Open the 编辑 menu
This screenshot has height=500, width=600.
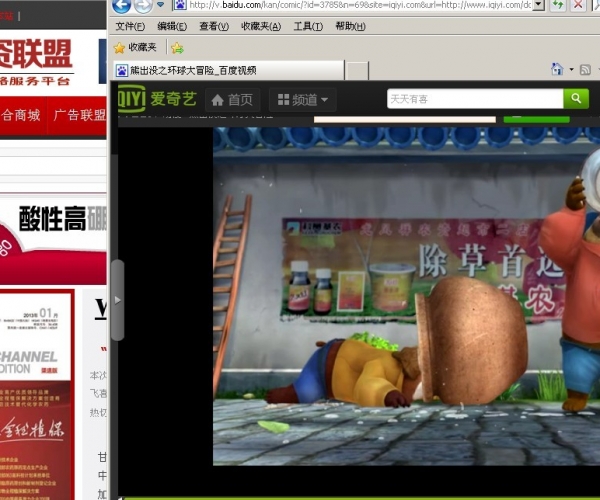(x=171, y=26)
